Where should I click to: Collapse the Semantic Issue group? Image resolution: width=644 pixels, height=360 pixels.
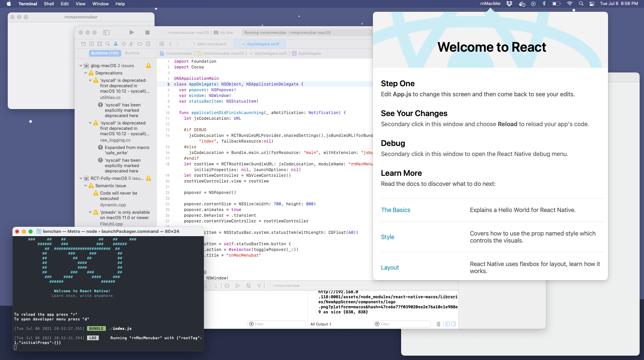tap(85, 186)
